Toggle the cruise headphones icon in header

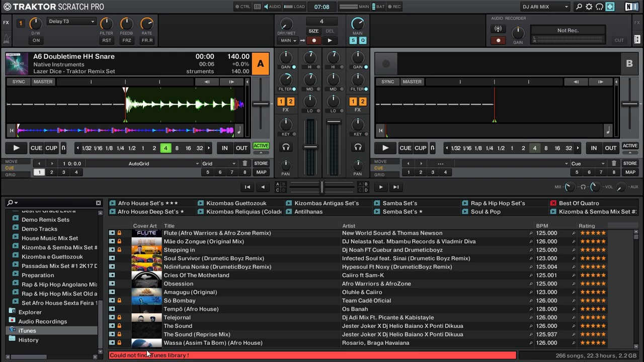[x=599, y=7]
